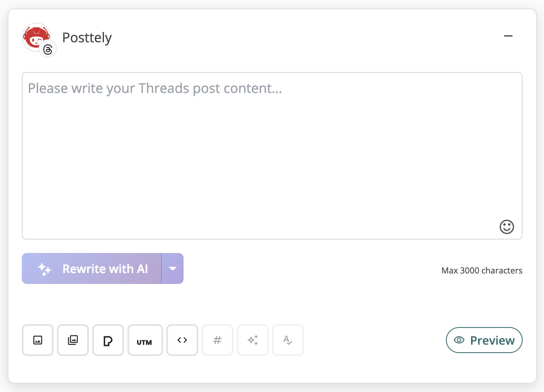Click the sparkle icon on Rewrite button
The image size is (544, 392).
tap(44, 269)
